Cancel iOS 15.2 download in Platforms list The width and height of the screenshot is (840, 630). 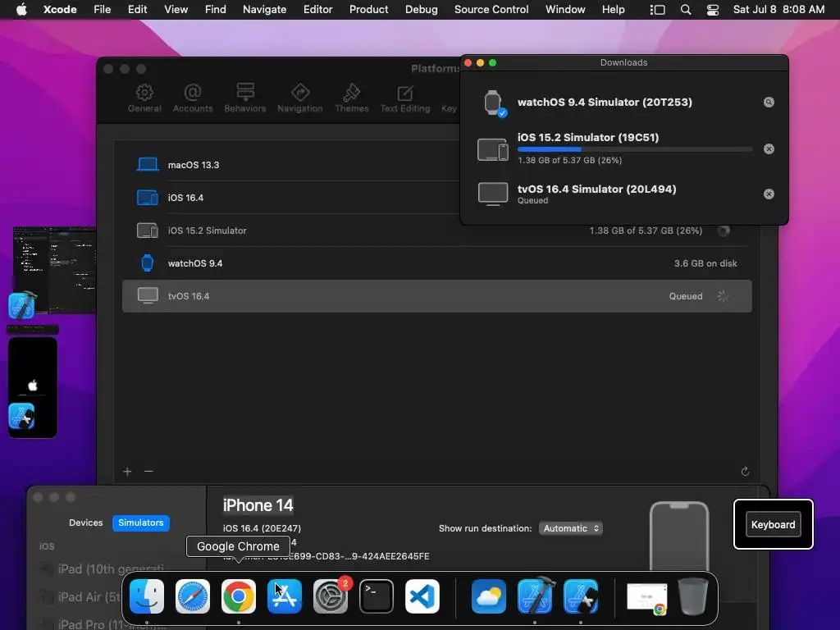coord(724,231)
